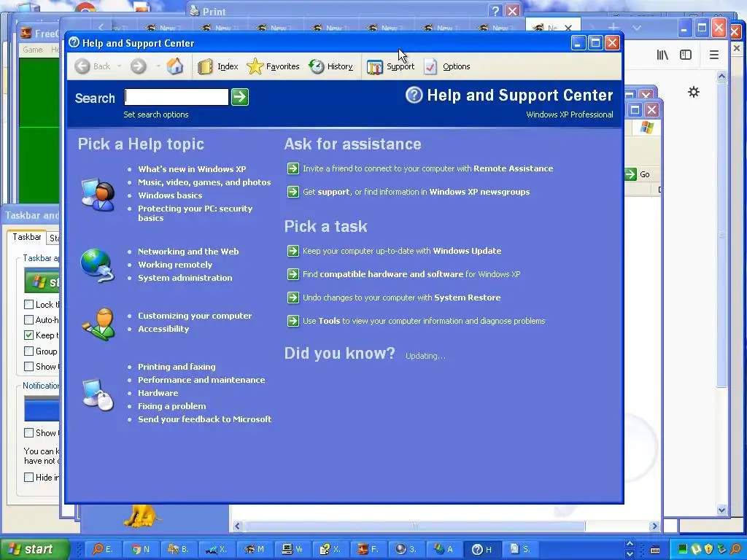
Task: Toggle the sidebar icon in the browser window
Action: pyautogui.click(x=686, y=55)
